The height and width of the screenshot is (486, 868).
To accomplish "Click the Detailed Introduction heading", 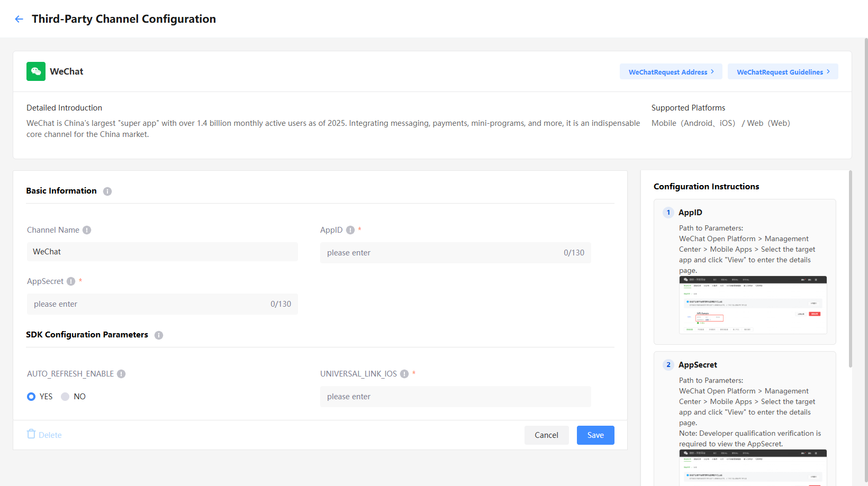I will click(64, 108).
